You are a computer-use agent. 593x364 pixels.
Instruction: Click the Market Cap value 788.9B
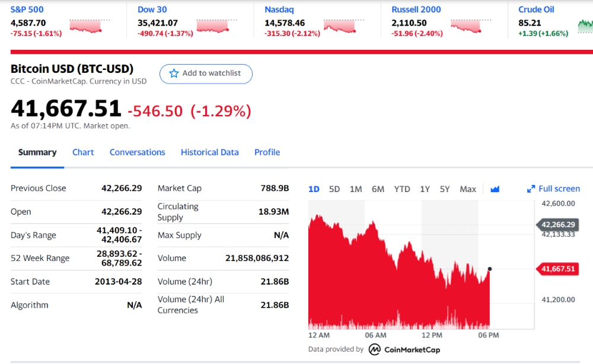[275, 189]
